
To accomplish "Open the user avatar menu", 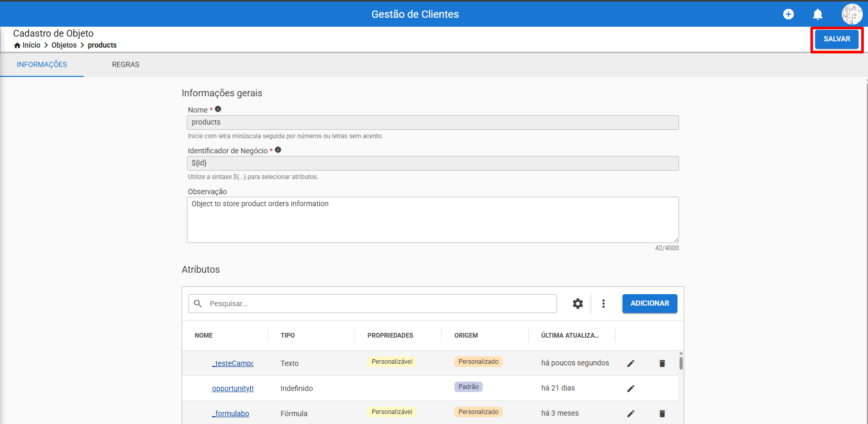I will click(x=852, y=14).
